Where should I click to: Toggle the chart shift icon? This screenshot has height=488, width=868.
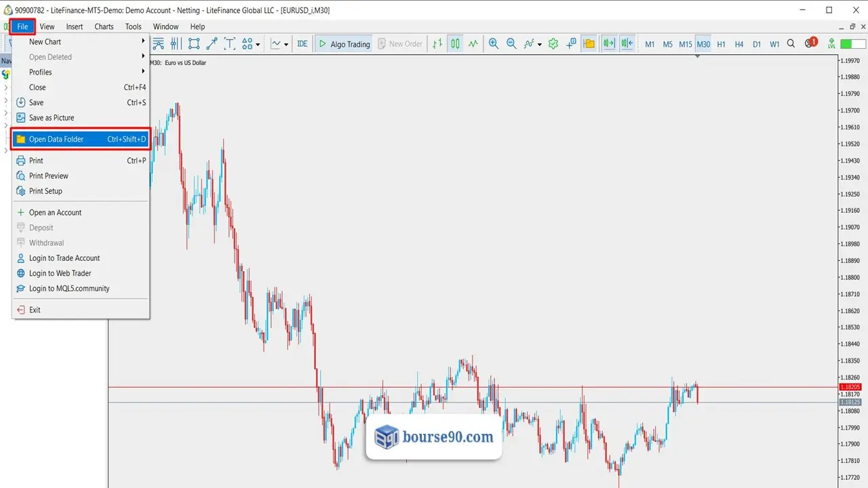pos(627,44)
